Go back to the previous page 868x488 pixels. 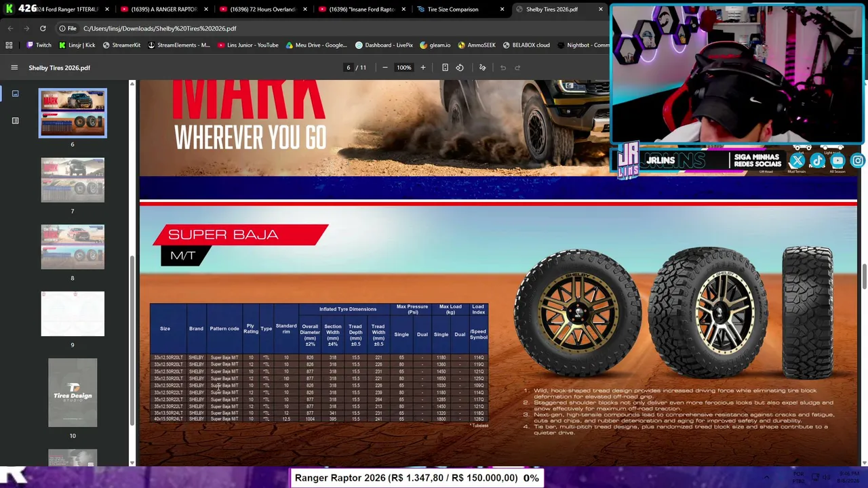pyautogui.click(x=10, y=28)
